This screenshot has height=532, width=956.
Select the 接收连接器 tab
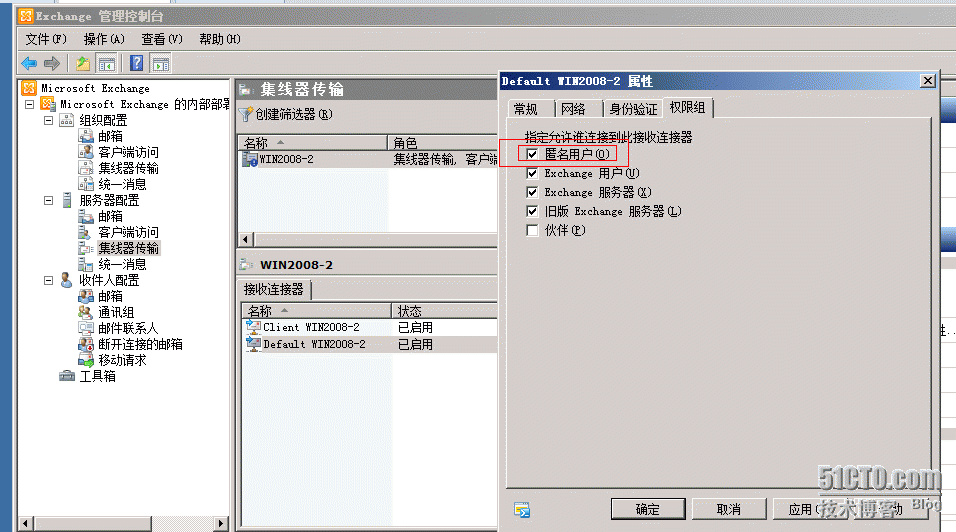274,289
